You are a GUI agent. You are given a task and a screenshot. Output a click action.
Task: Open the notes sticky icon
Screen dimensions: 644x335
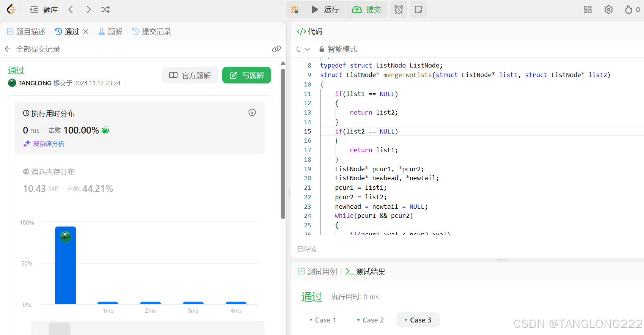point(418,9)
